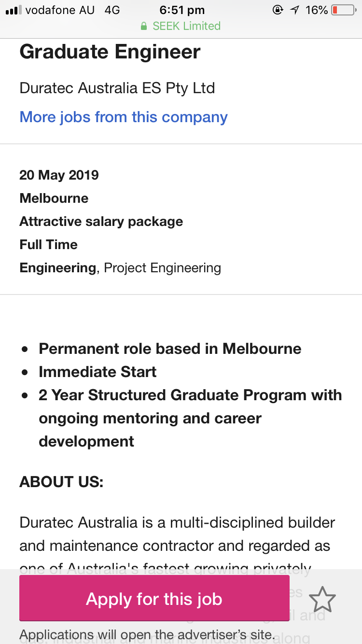The height and width of the screenshot is (644, 362).
Task: Save job with the star icon
Action: 322,599
